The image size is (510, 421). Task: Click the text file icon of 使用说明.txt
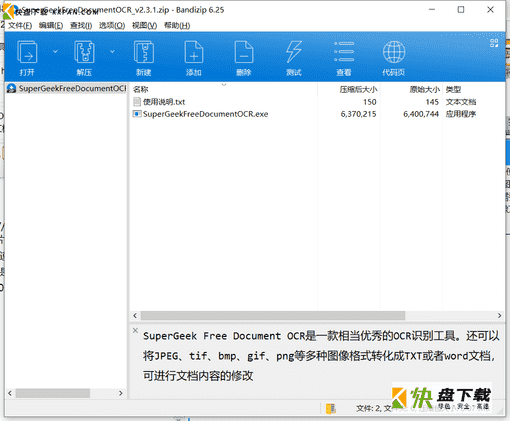137,102
